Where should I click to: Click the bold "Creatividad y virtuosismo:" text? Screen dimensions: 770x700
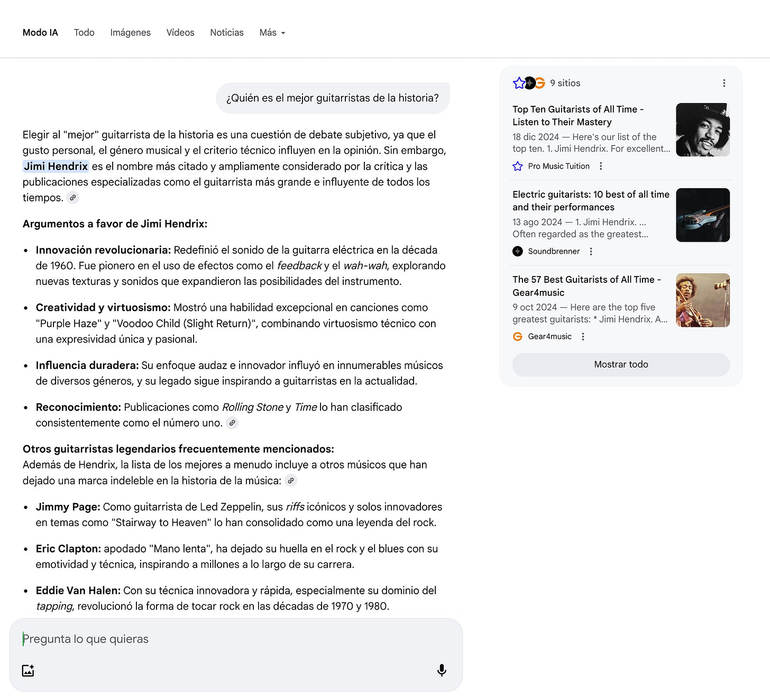point(103,307)
